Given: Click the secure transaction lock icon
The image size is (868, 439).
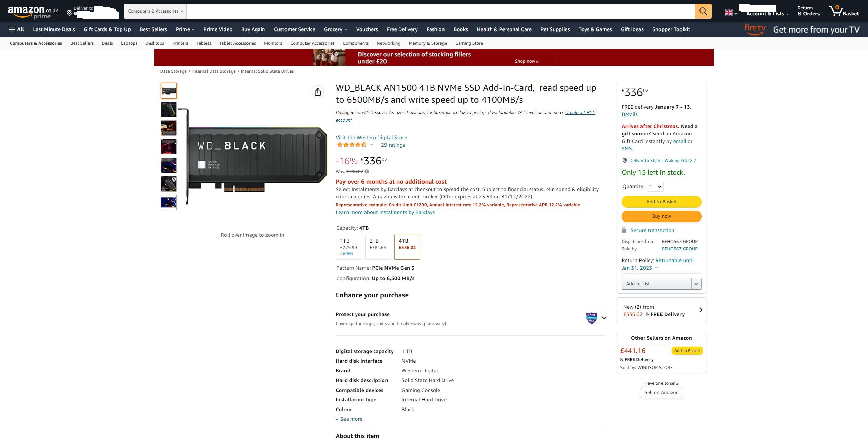Looking at the screenshot, I should (624, 231).
